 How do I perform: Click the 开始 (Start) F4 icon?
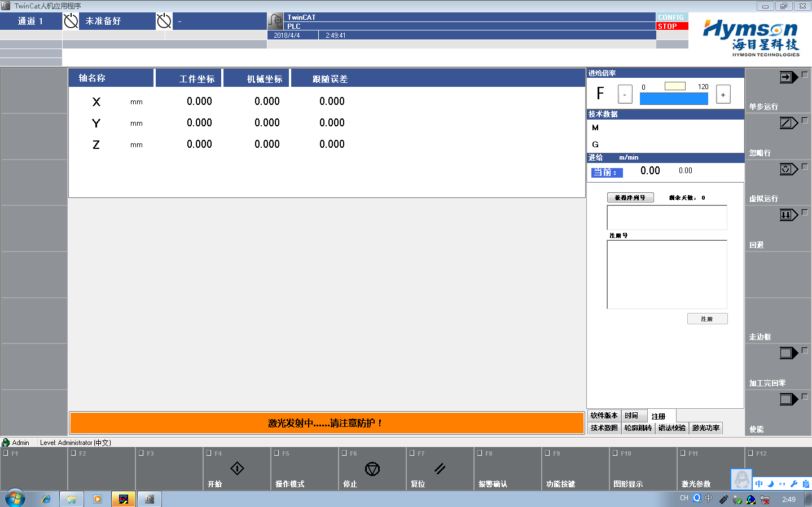(236, 468)
